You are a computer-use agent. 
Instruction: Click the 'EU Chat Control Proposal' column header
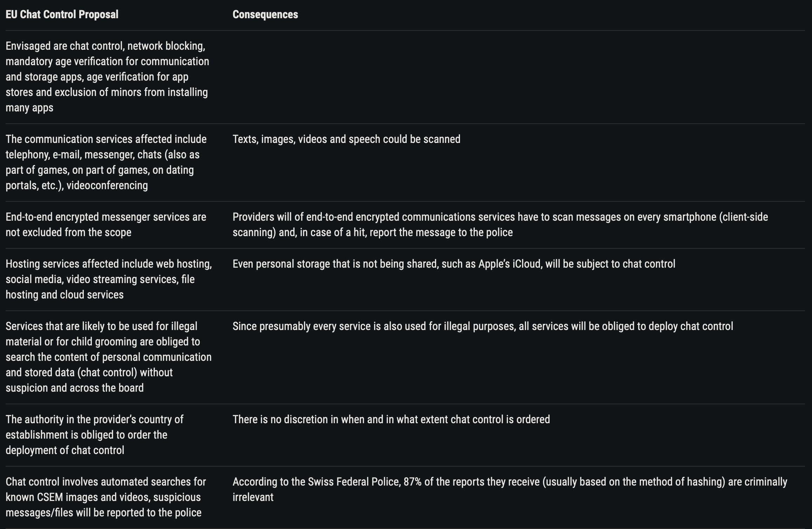click(62, 14)
